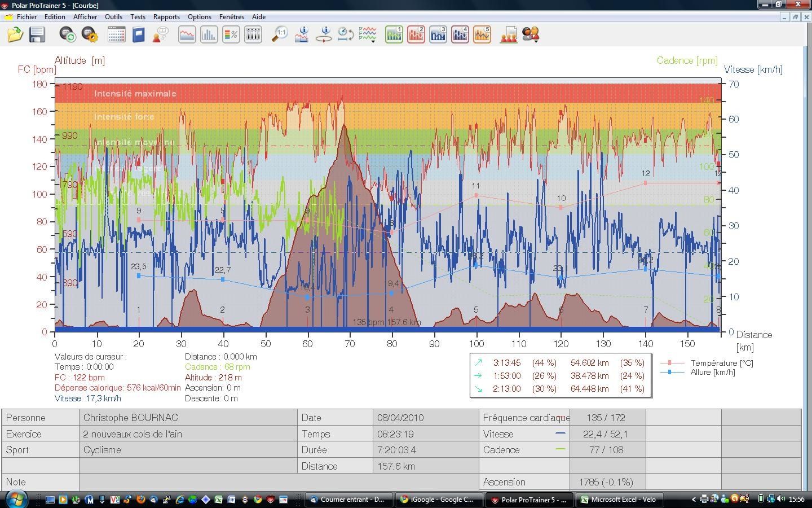Viewport: 812px width, 508px height.
Task: Sync watch data using green refresh icon
Action: pos(68,35)
